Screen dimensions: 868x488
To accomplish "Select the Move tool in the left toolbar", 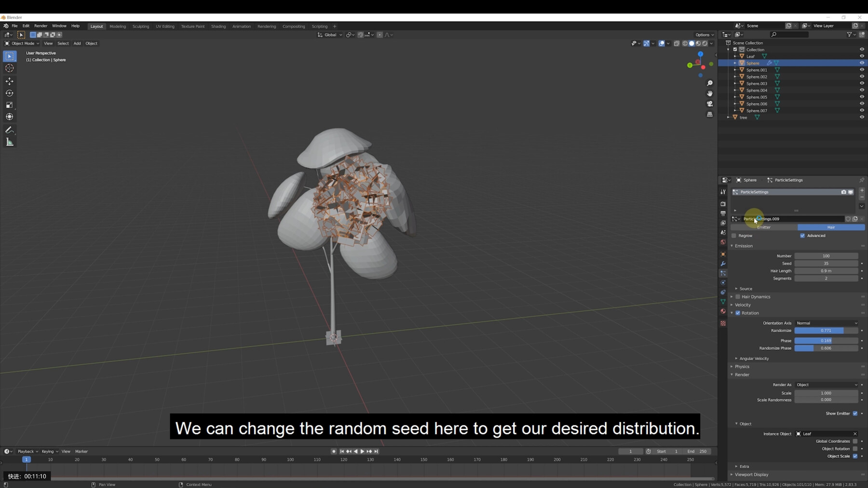I will pos(10,81).
